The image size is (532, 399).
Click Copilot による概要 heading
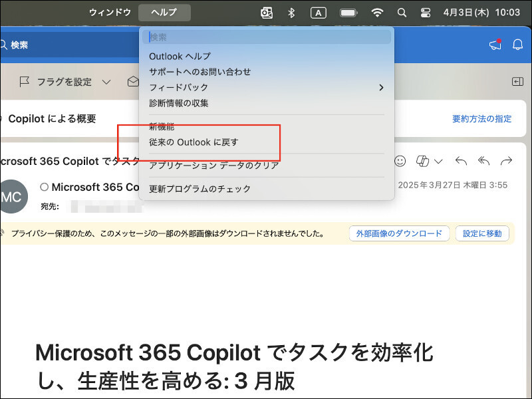pos(53,119)
